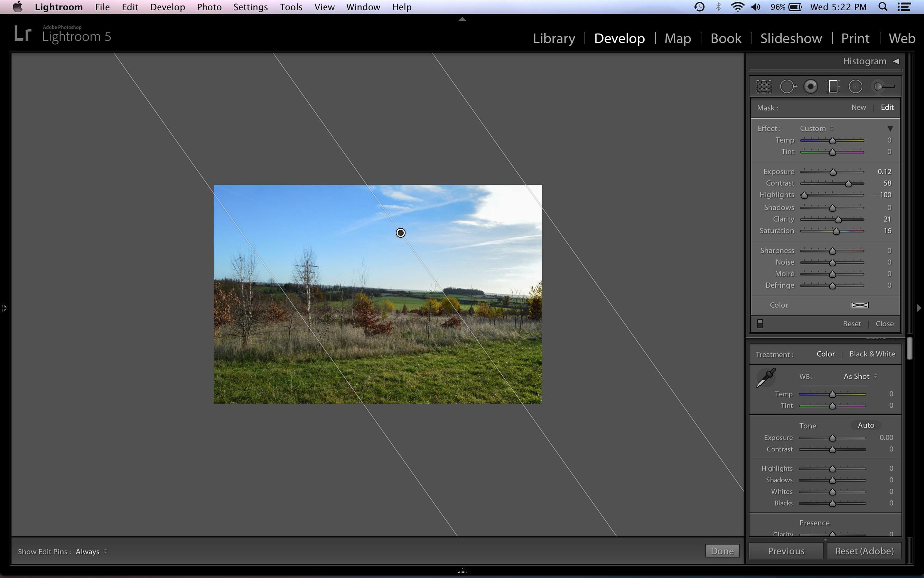
Task: Switch Mask mode to New
Action: point(858,108)
